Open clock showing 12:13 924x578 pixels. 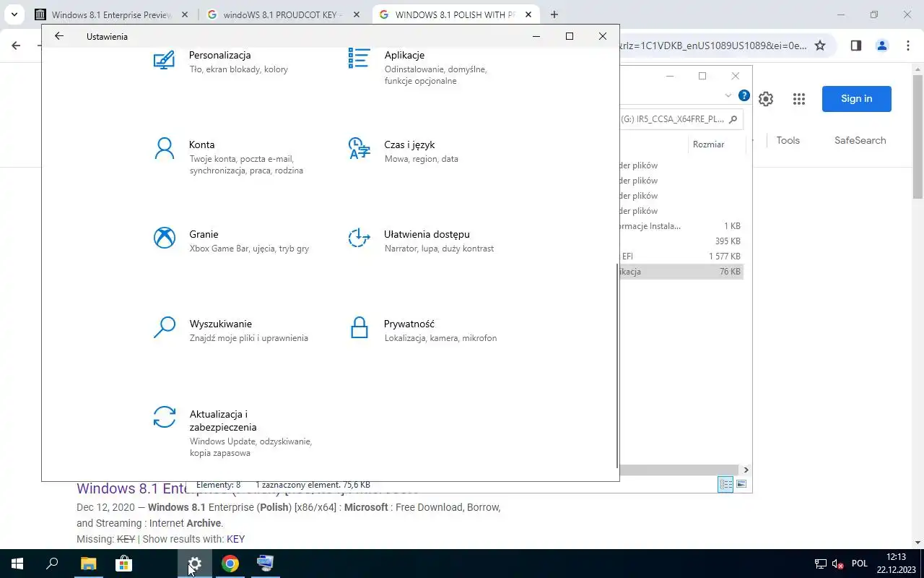[896, 557]
